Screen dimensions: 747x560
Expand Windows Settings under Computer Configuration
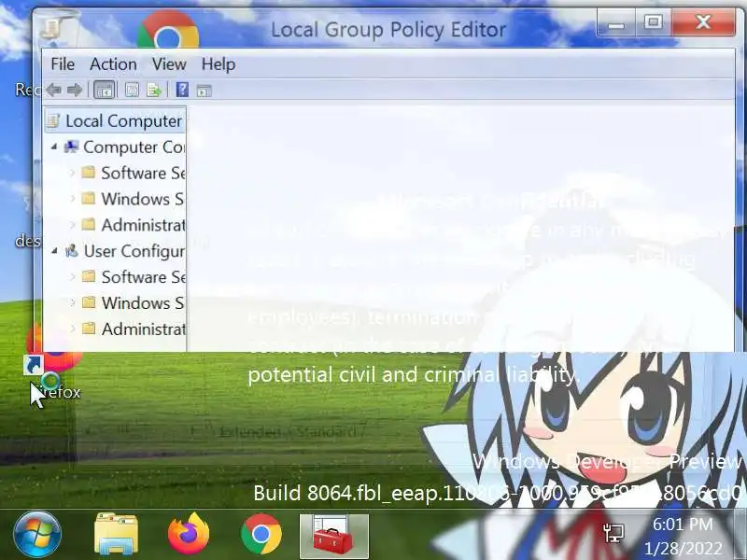[x=73, y=198]
